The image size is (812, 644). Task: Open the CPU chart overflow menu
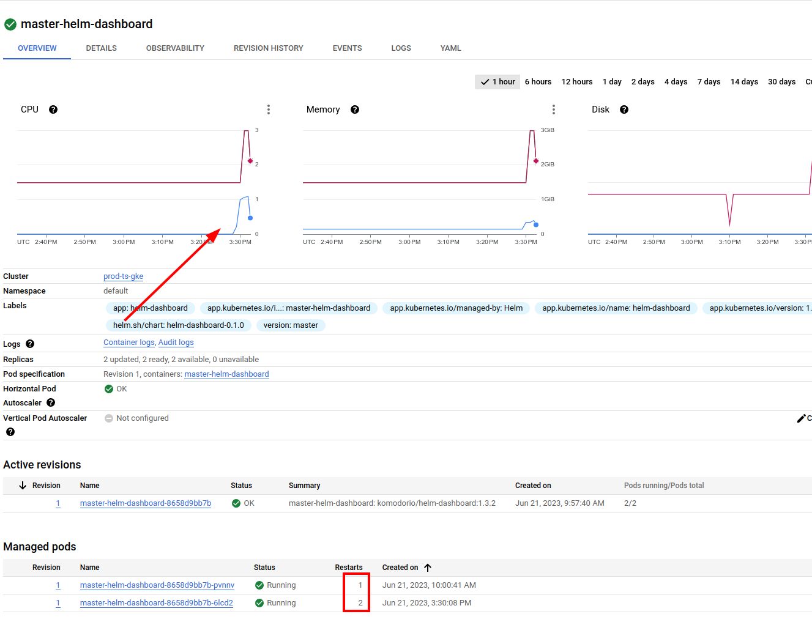point(269,109)
